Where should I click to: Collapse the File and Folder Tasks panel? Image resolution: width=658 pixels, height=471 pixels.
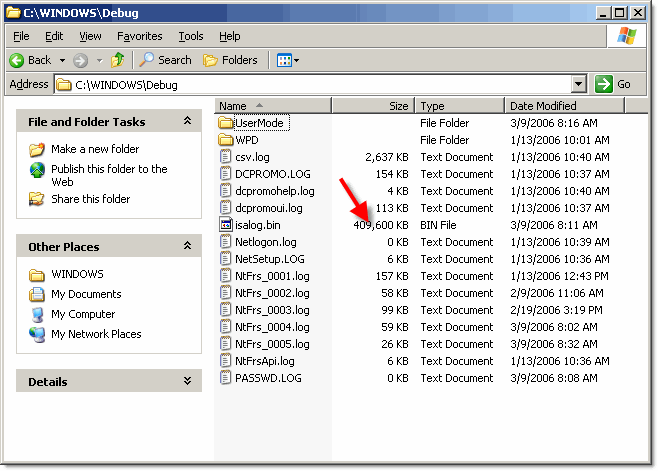click(188, 121)
